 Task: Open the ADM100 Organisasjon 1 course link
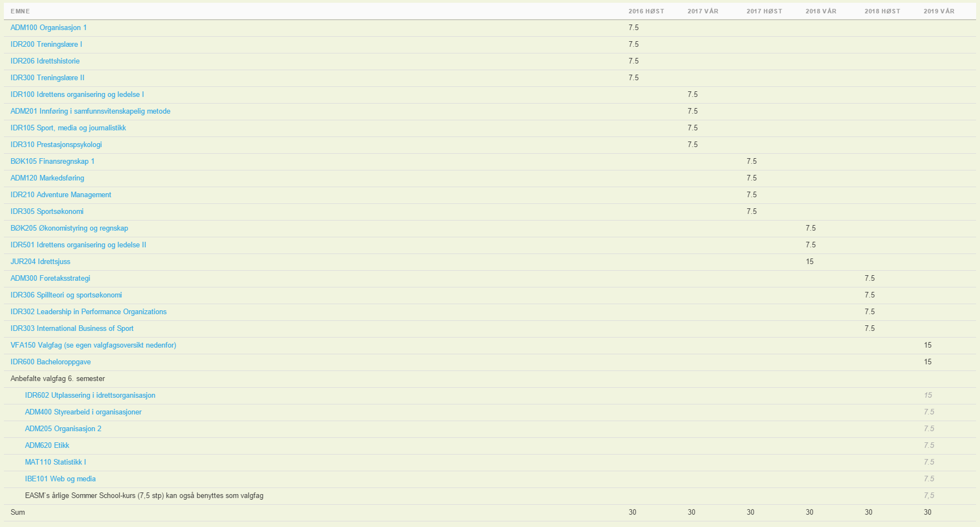coord(48,28)
